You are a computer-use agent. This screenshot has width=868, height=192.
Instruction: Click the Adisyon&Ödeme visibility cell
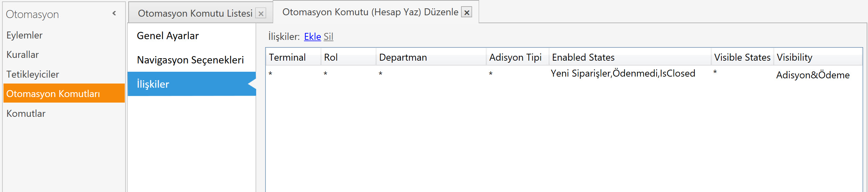pos(813,75)
